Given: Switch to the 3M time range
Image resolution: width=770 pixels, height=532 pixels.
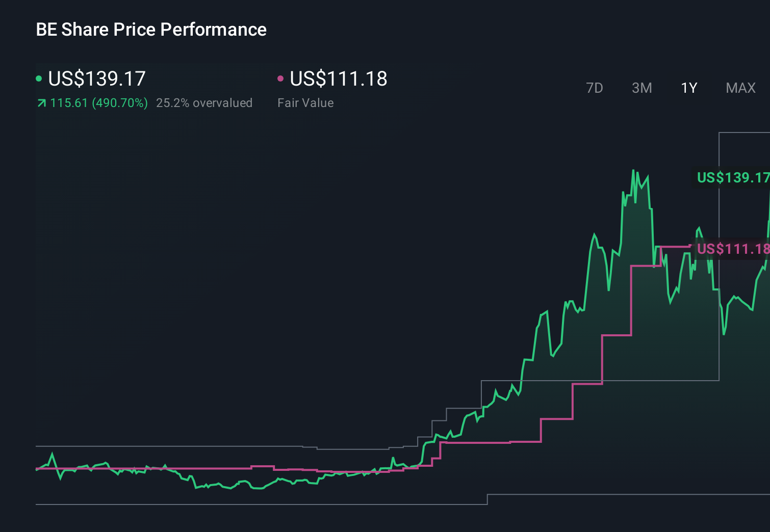Looking at the screenshot, I should click(x=641, y=88).
